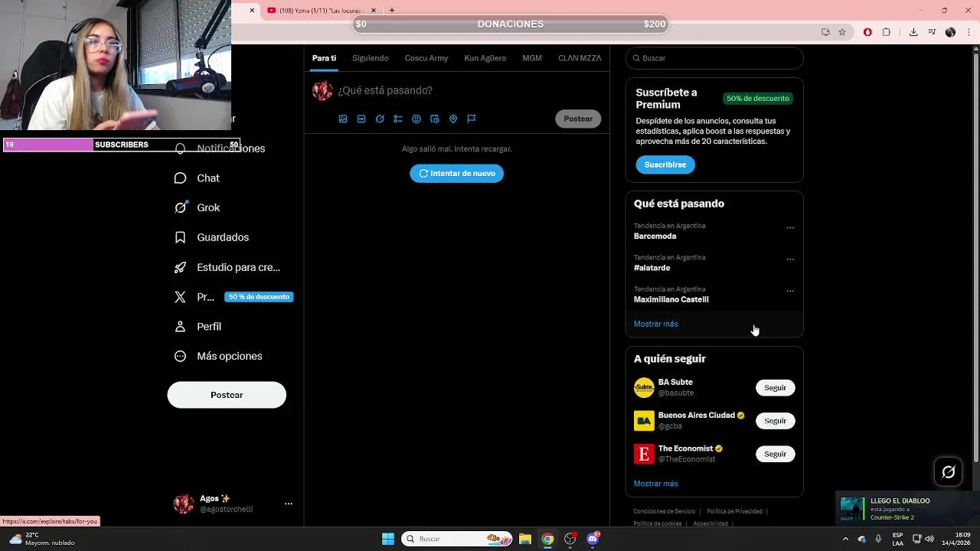This screenshot has height=551, width=980.
Task: Switch to Kun Agüero tab
Action: point(485,58)
